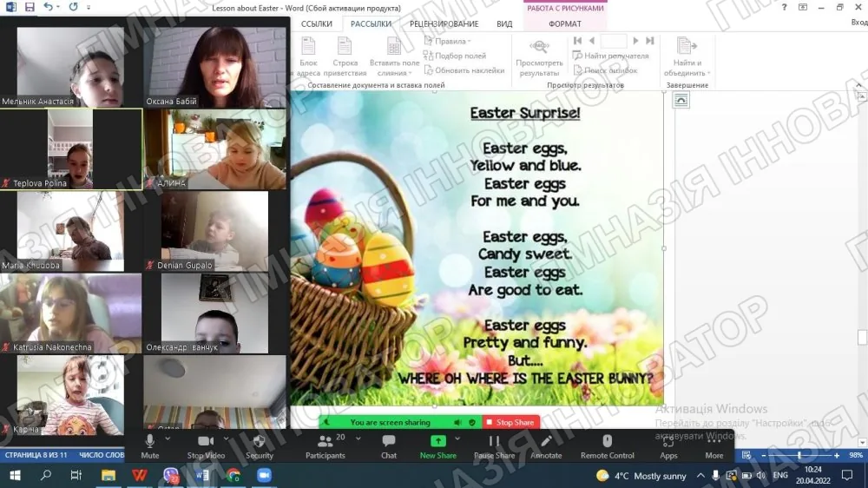Open the Viber icon in the taskbar
Screen dimensions: 868x488
(170, 475)
